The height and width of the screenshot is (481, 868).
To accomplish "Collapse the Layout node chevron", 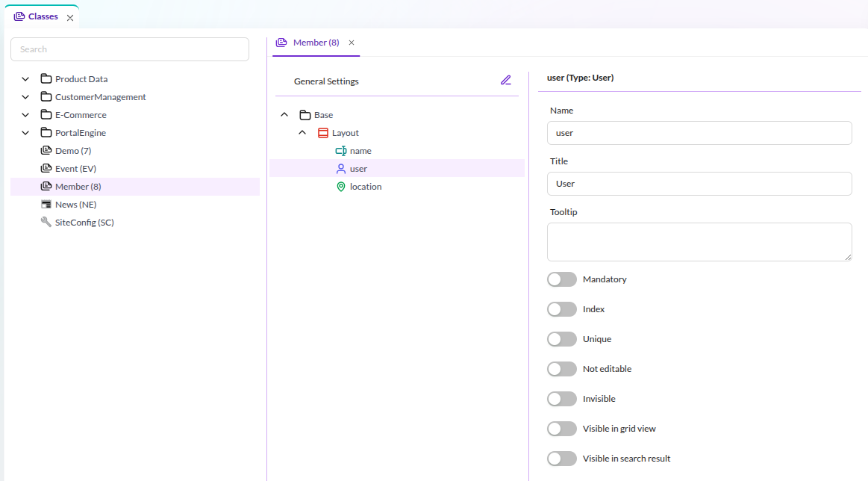I will pyautogui.click(x=302, y=132).
